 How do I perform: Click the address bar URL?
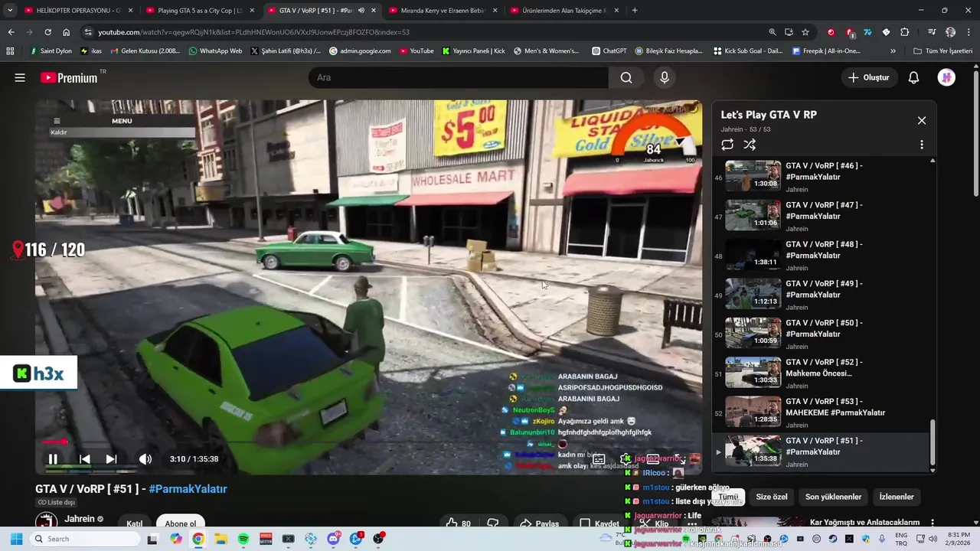click(x=253, y=32)
